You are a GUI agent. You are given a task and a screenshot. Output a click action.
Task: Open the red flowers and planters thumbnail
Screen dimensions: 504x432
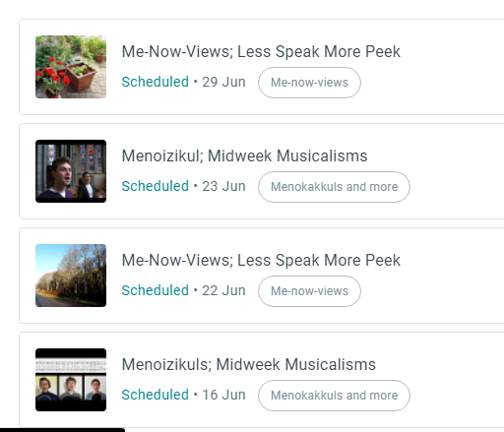(71, 67)
